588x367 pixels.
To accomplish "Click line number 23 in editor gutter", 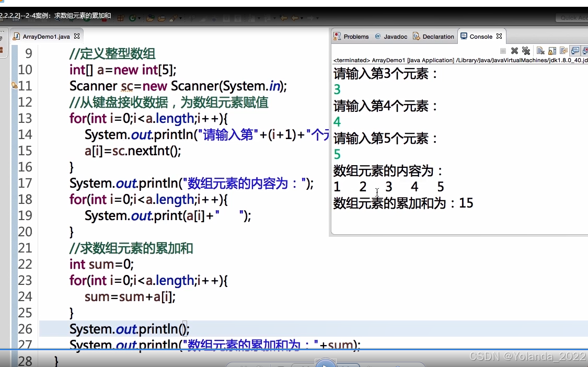I will [25, 280].
